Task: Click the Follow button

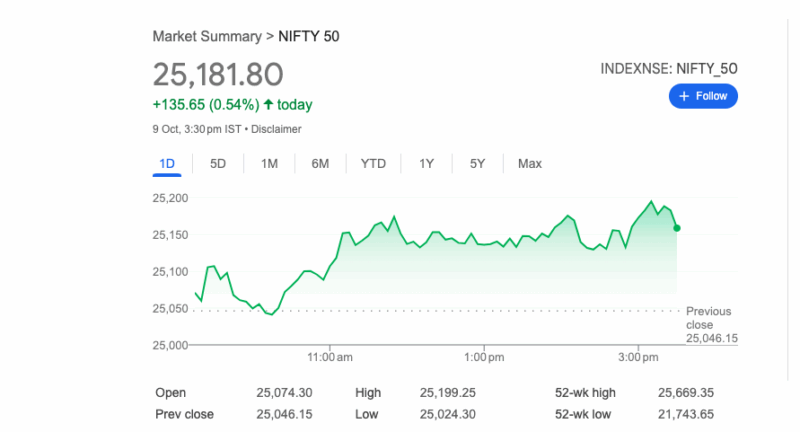Action: [x=704, y=96]
